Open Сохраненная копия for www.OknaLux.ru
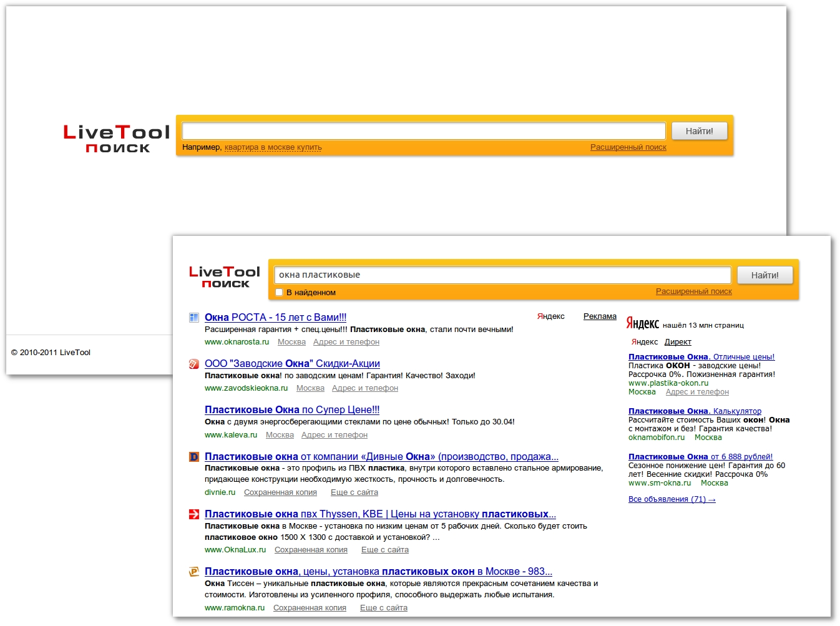 tap(311, 550)
